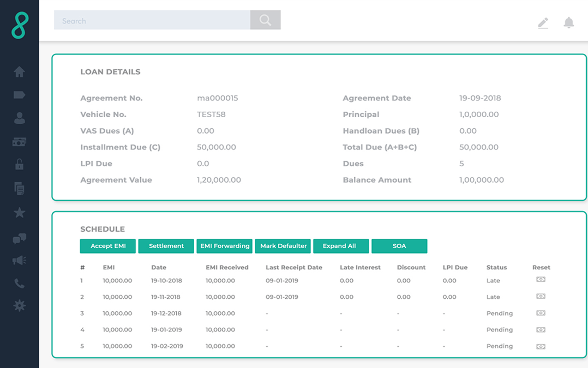Select the star favorites sidebar icon
This screenshot has width=588, height=368.
click(19, 212)
